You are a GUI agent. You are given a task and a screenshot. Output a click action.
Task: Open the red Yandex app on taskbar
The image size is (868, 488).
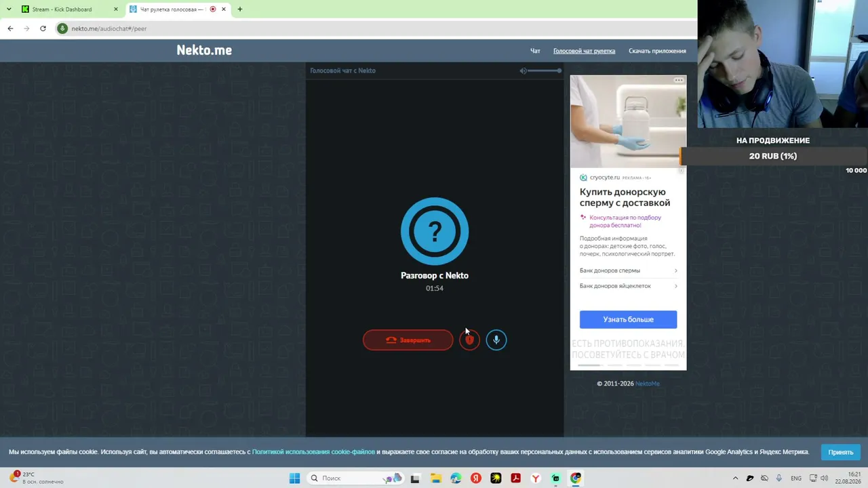tap(476, 479)
